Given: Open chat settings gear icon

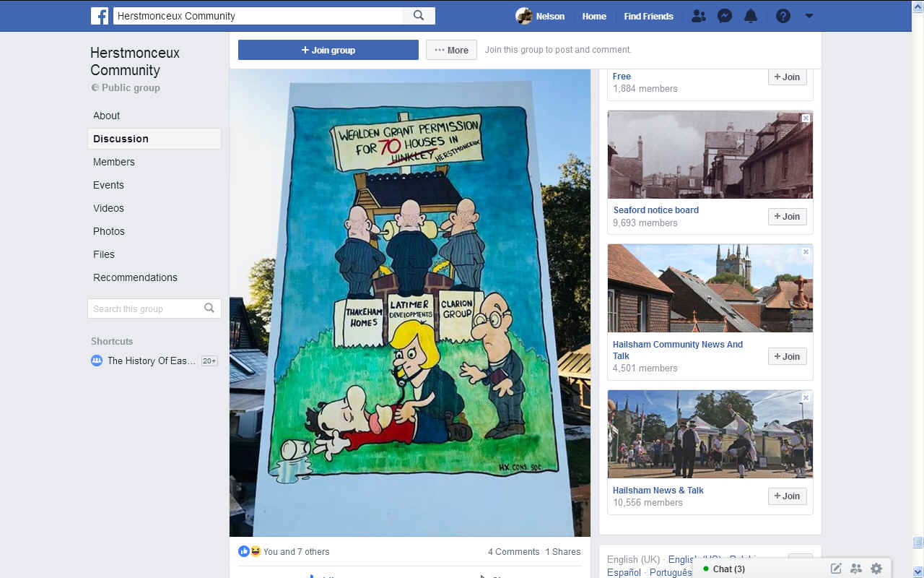Looking at the screenshot, I should pos(876,569).
